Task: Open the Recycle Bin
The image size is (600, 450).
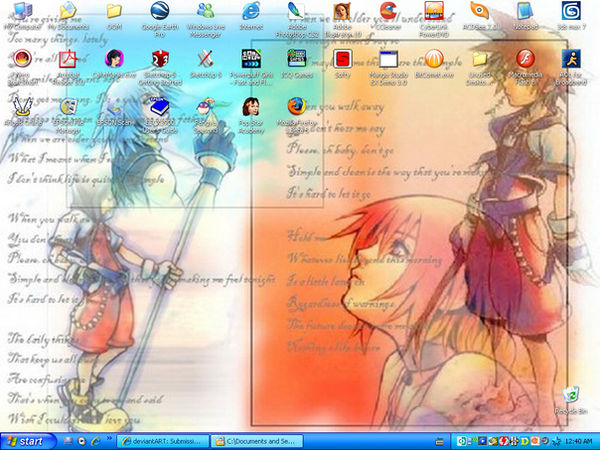Action: [571, 400]
